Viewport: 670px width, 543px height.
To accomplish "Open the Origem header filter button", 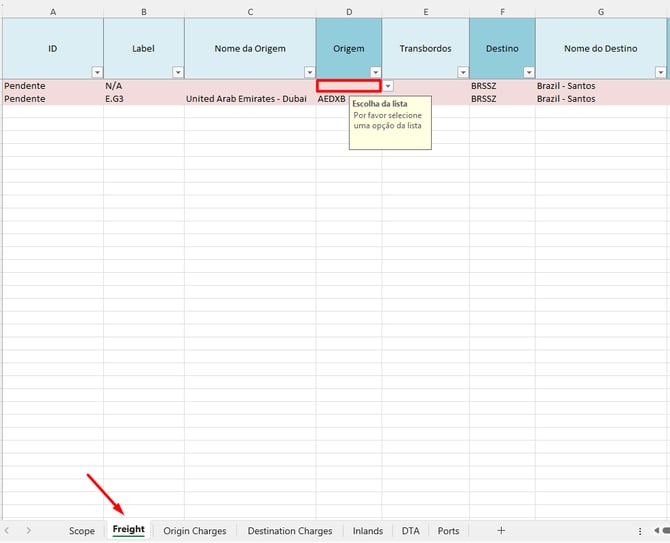I will pos(375,72).
